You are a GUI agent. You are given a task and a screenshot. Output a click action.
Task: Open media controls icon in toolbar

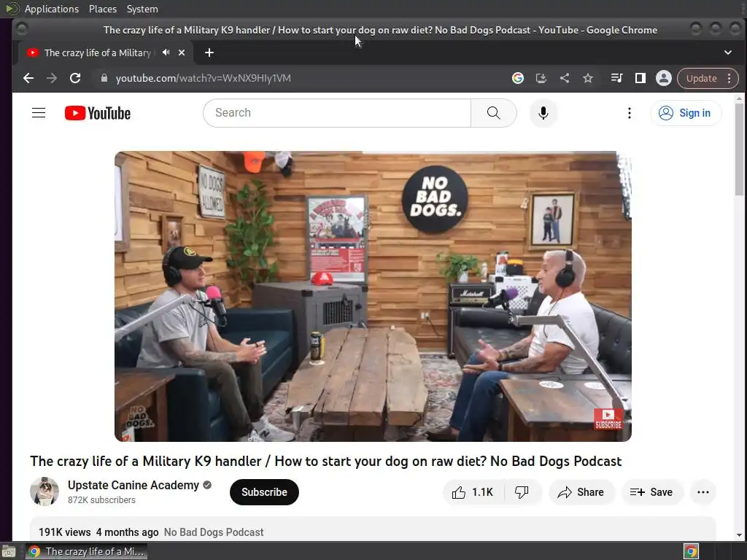click(616, 78)
